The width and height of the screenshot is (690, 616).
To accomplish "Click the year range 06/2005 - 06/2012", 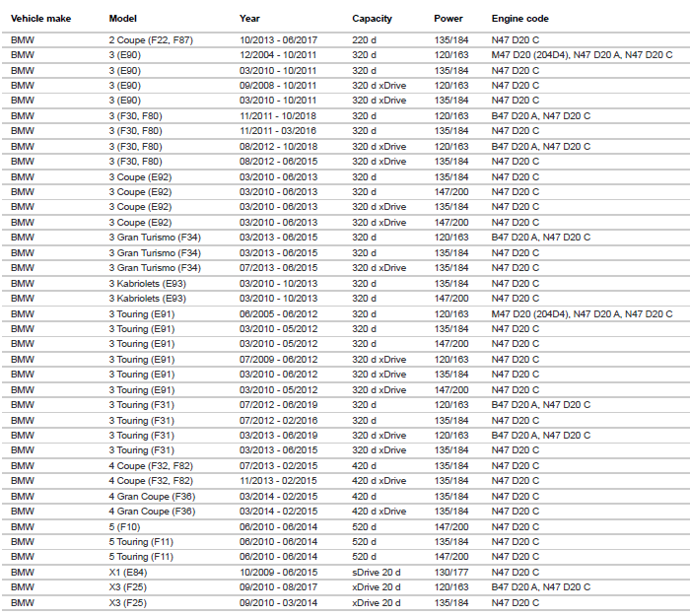I will [x=278, y=313].
